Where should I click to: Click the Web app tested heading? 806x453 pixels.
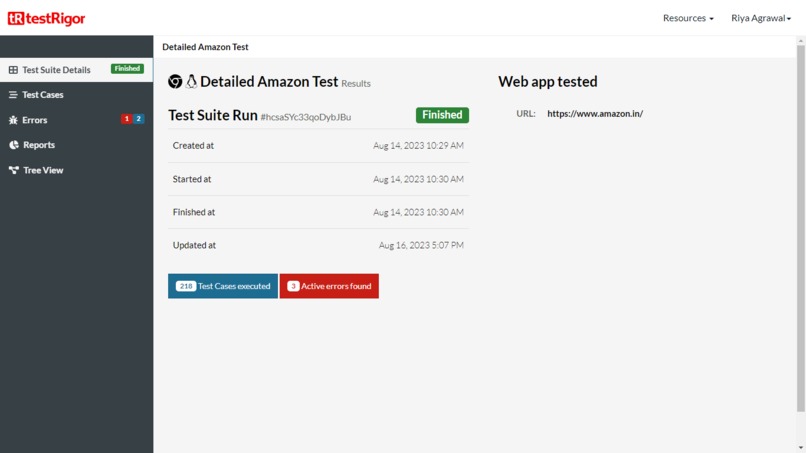[547, 81]
